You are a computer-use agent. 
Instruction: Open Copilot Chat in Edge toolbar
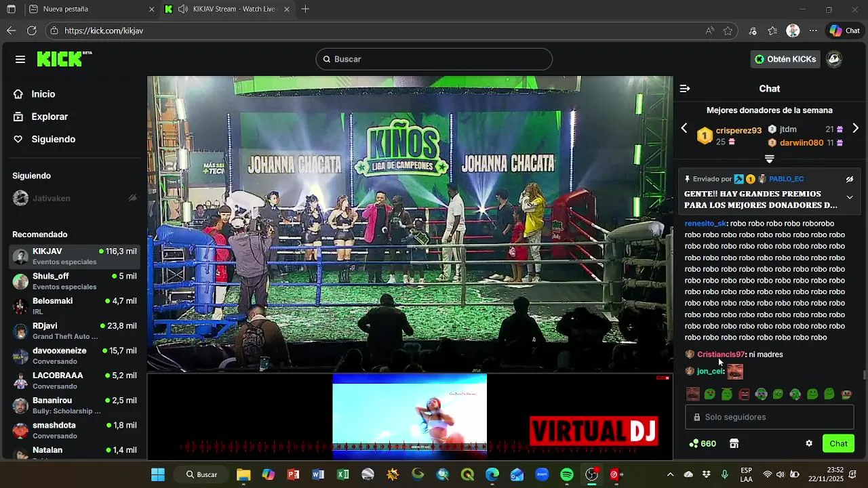(x=845, y=30)
